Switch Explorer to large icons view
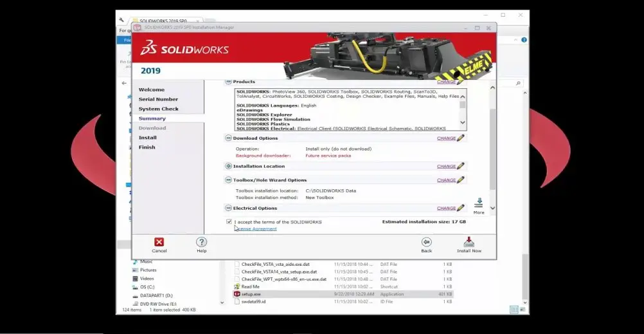Screen dimensions: 644x334 522,310
